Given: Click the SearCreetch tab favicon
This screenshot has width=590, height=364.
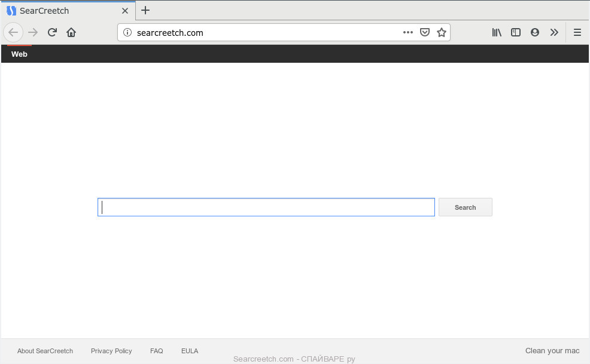Looking at the screenshot, I should (x=11, y=11).
